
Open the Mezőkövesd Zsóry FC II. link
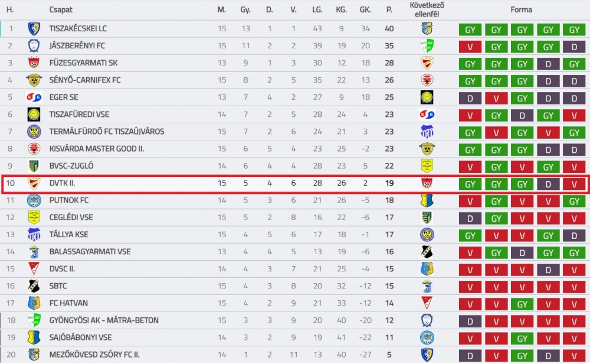coord(94,355)
